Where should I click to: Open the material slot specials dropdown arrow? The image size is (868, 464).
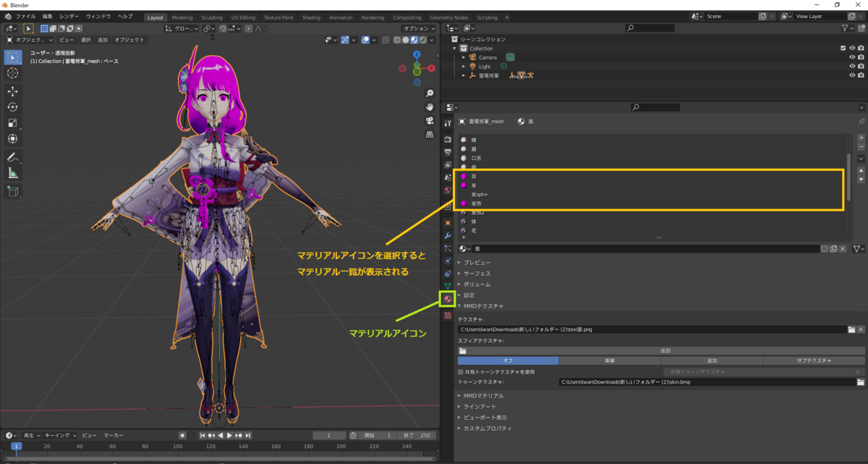pos(861,159)
